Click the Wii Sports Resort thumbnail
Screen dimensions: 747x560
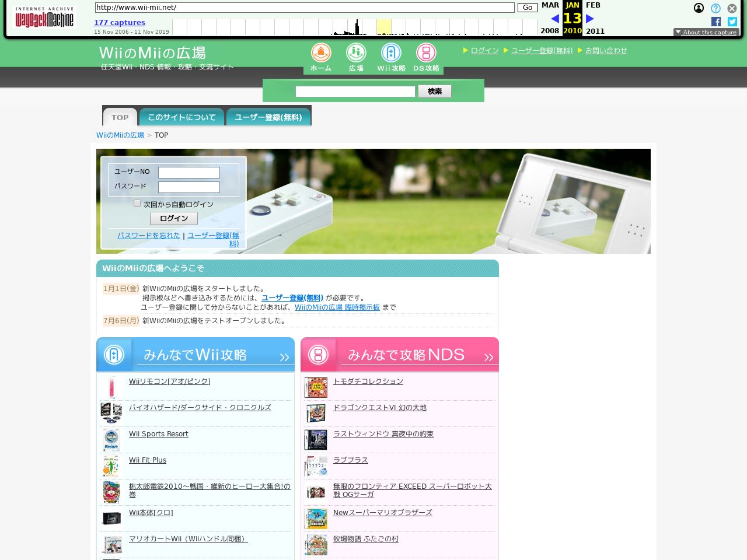coord(111,440)
